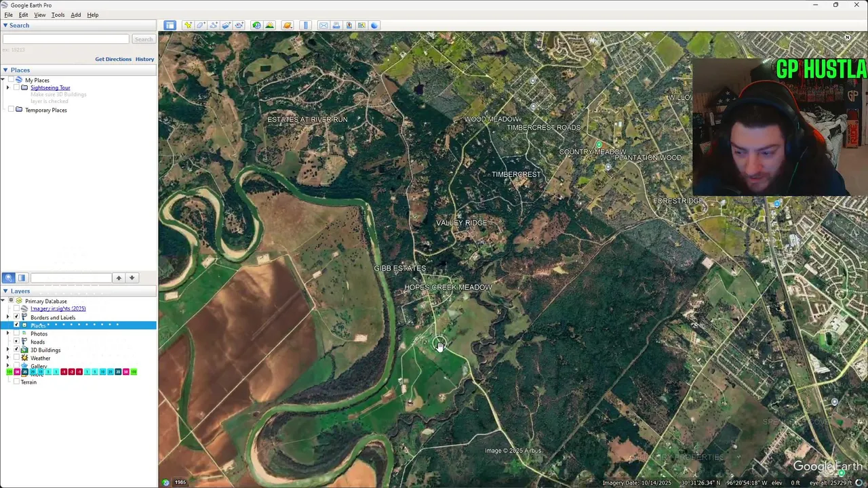The height and width of the screenshot is (488, 868).
Task: Show historical imagery with the clock icon
Action: click(x=256, y=25)
